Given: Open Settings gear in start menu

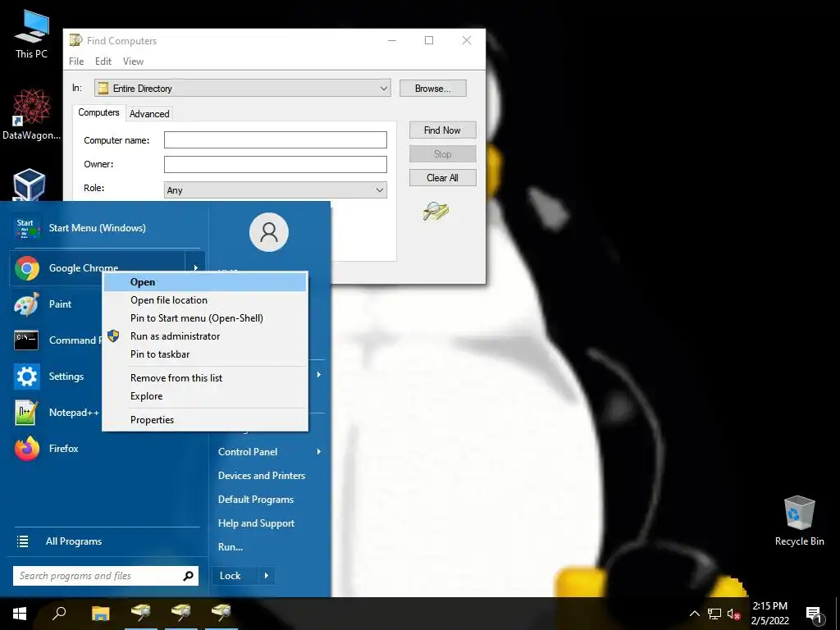Looking at the screenshot, I should pyautogui.click(x=26, y=377).
